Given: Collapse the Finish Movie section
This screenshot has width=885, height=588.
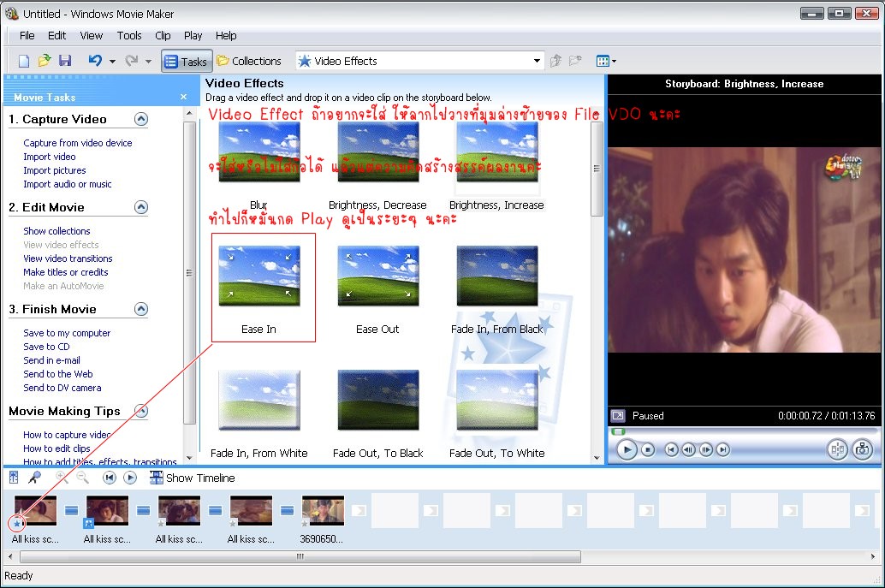Looking at the screenshot, I should (141, 309).
